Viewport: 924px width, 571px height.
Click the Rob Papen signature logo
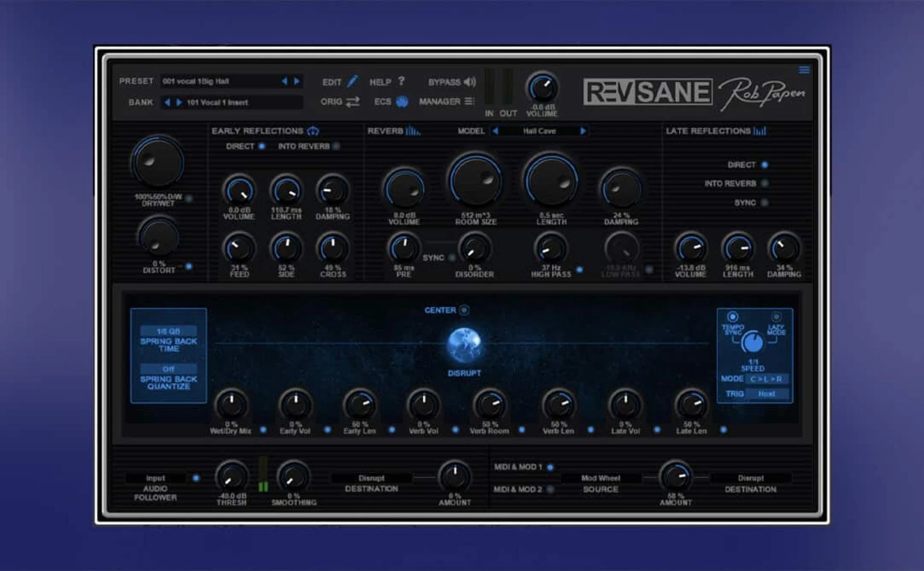762,93
